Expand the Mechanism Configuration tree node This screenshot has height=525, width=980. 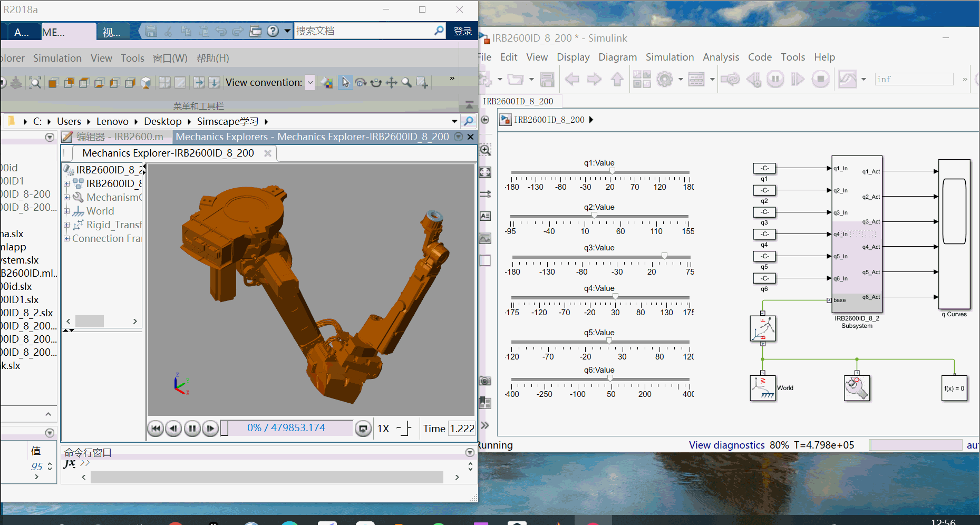tap(67, 197)
